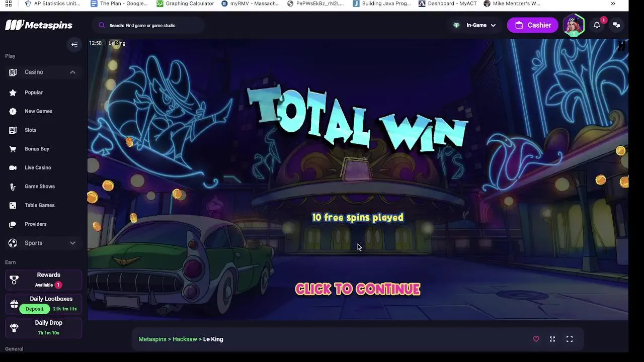The height and width of the screenshot is (362, 644).
Task: Click CLICK TO CONTINUE in the game
Action: (x=357, y=289)
